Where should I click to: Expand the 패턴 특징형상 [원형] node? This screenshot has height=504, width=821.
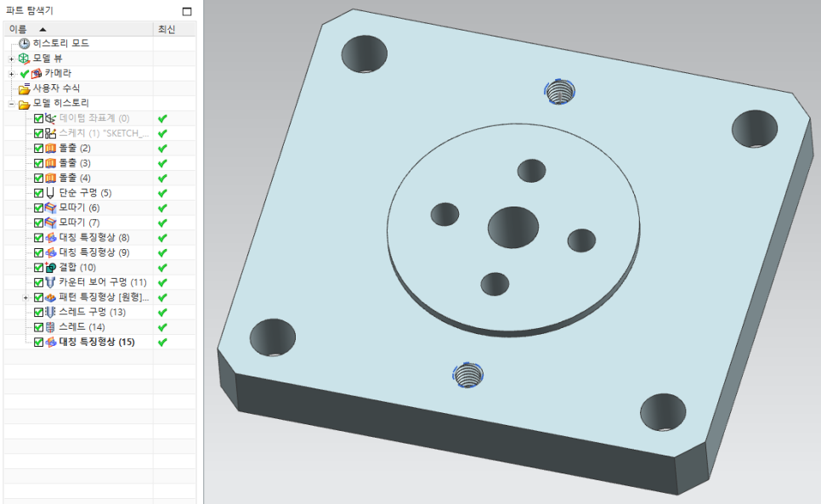25,297
